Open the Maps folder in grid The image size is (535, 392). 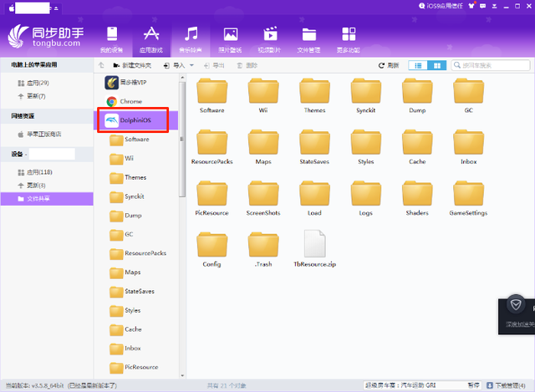coord(263,147)
